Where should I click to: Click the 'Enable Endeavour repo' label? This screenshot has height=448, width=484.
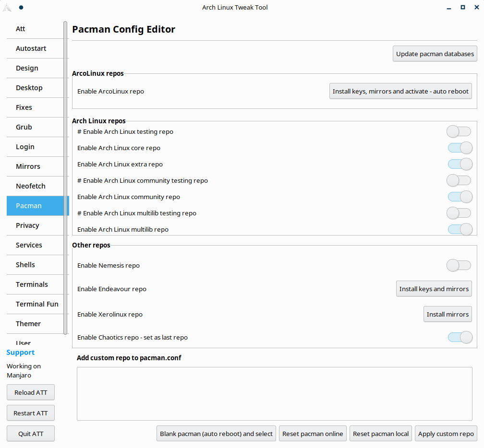point(112,289)
